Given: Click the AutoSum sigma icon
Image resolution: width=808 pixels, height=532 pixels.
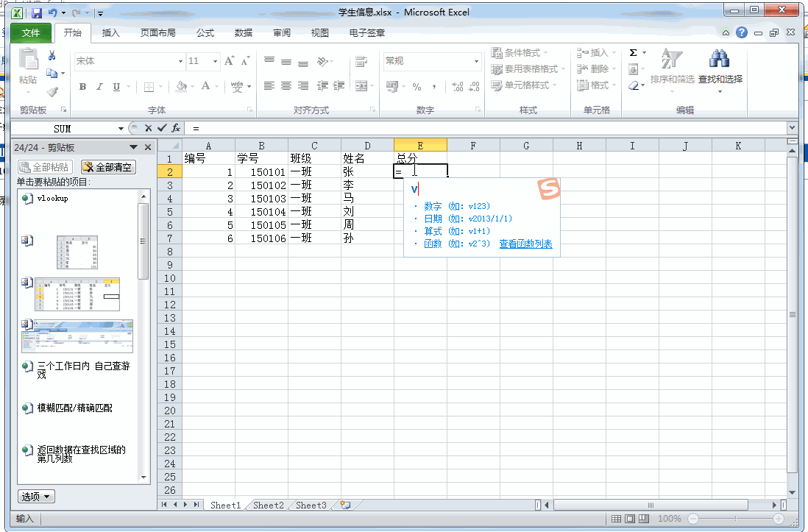Looking at the screenshot, I should tap(634, 52).
